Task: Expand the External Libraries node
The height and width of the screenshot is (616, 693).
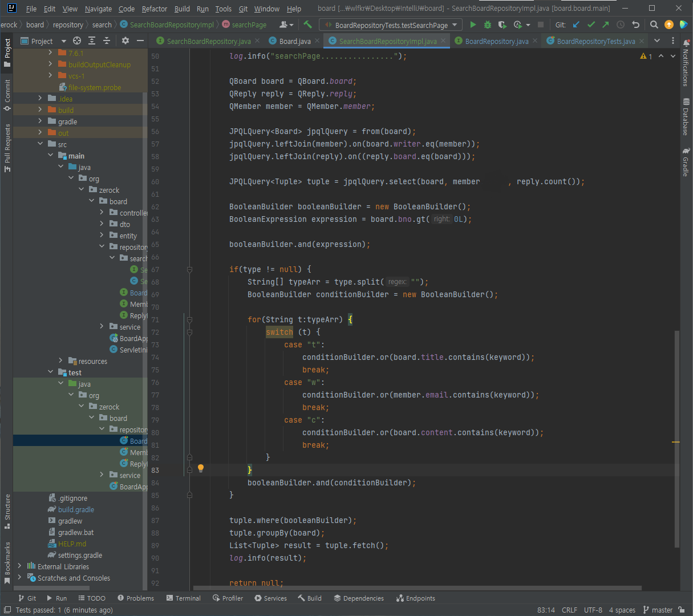Action: [x=19, y=566]
